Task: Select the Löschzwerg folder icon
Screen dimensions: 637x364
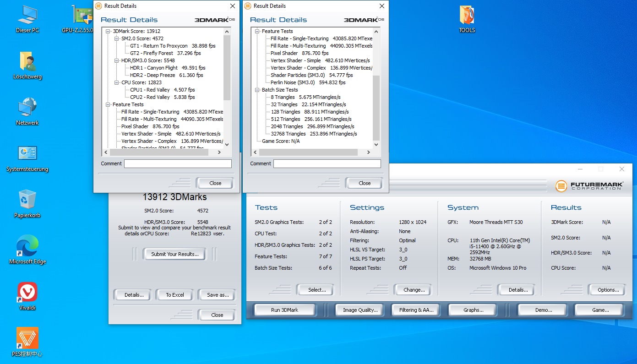Action: click(x=27, y=65)
